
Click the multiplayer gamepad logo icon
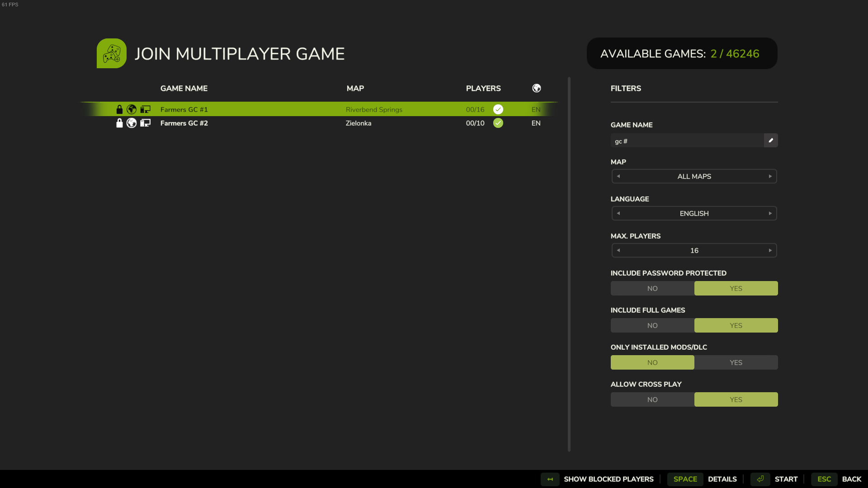tap(112, 53)
